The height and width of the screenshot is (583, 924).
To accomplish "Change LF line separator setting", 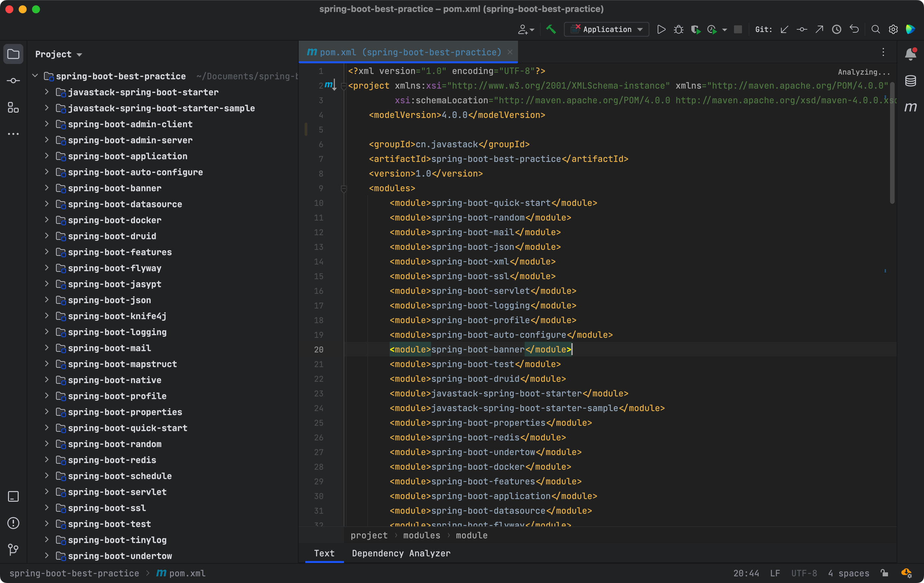I will point(775,573).
